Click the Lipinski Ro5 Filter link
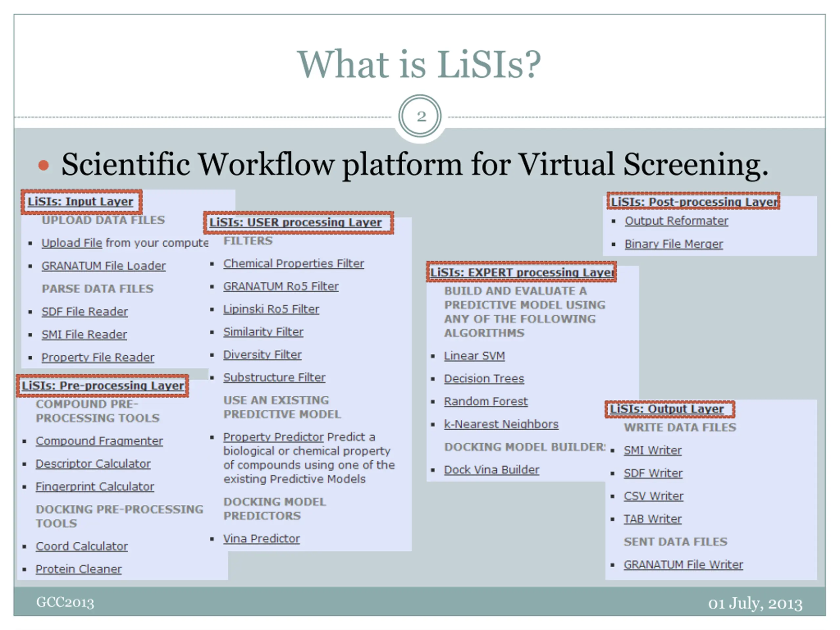Screen dimensions: 840x630 [x=271, y=309]
